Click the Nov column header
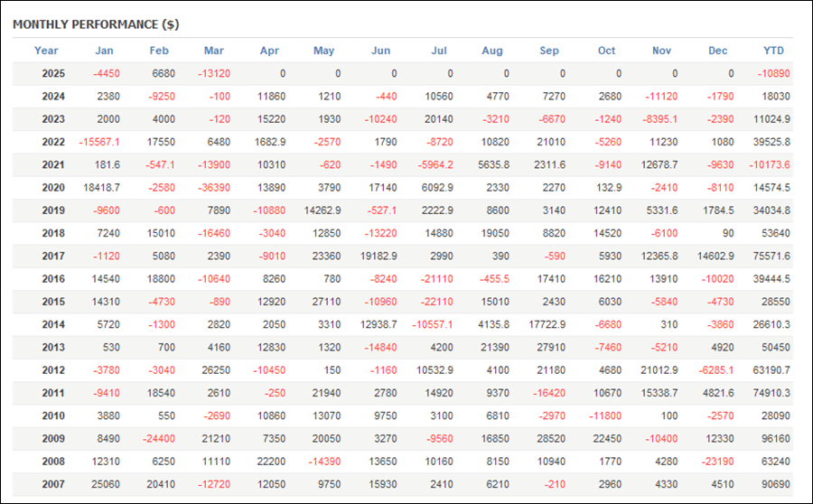This screenshot has height=504, width=813. 661,51
